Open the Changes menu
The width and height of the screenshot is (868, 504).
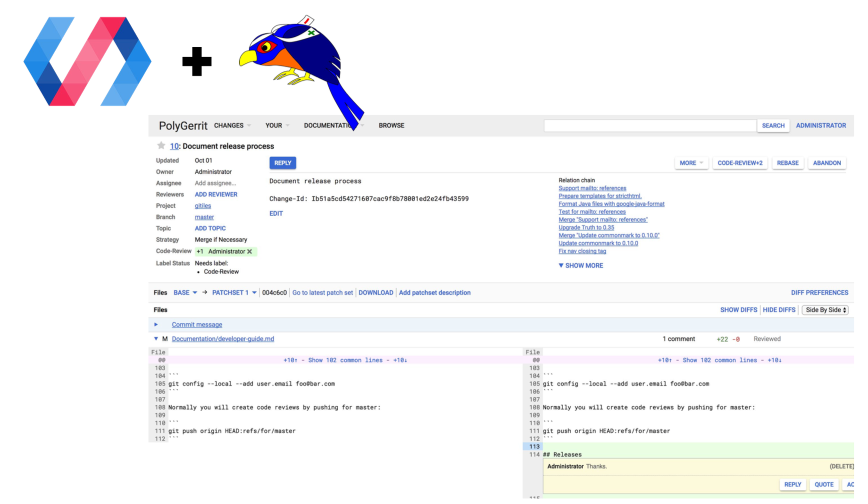pyautogui.click(x=232, y=126)
